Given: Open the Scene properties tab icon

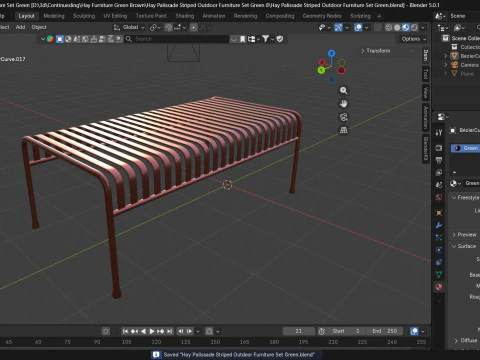Looking at the screenshot, I should point(439,185).
